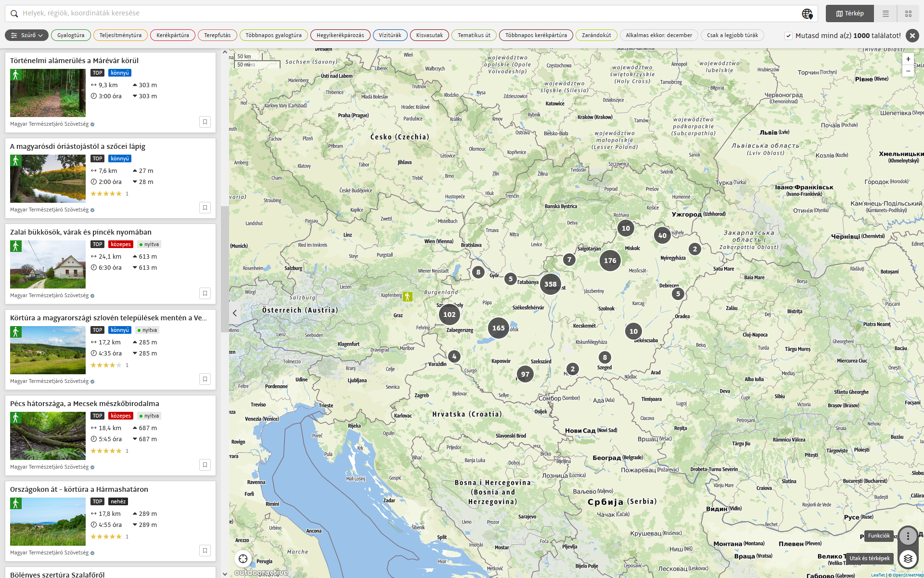The image size is (924, 578).
Task: Select Alkalmas ekkor: december filter
Action: click(x=659, y=35)
